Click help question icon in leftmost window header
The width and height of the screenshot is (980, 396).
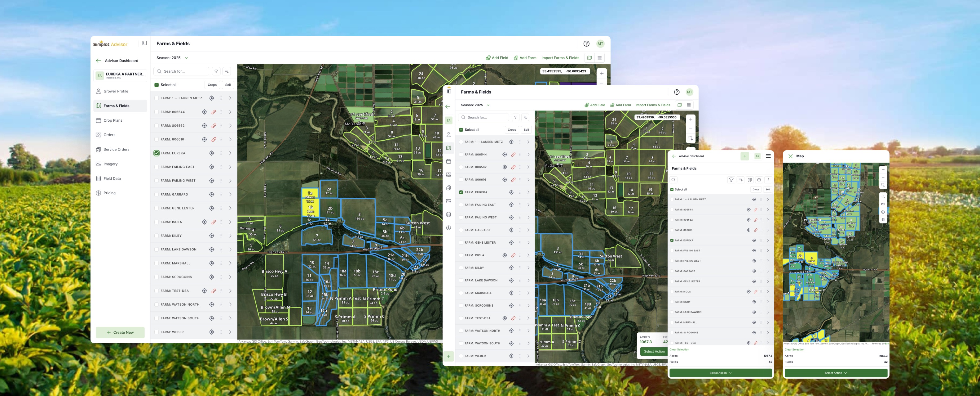(x=586, y=44)
